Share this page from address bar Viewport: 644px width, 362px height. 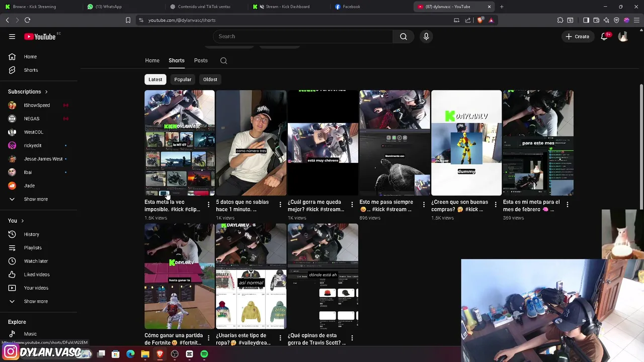pyautogui.click(x=468, y=20)
